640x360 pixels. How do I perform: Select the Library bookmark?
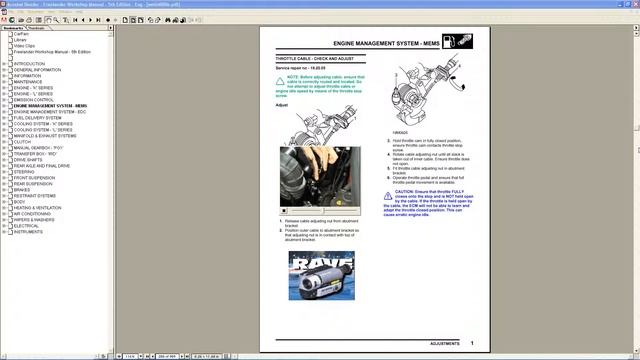[20, 40]
